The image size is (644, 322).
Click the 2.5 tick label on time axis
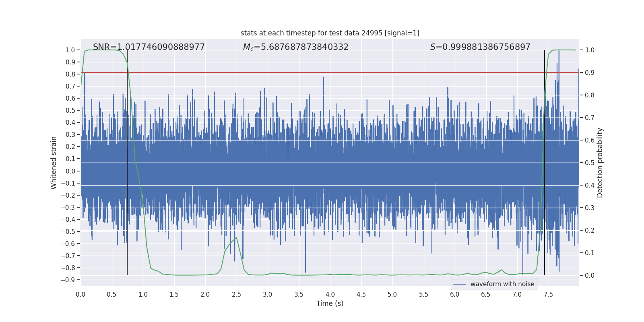point(236,295)
